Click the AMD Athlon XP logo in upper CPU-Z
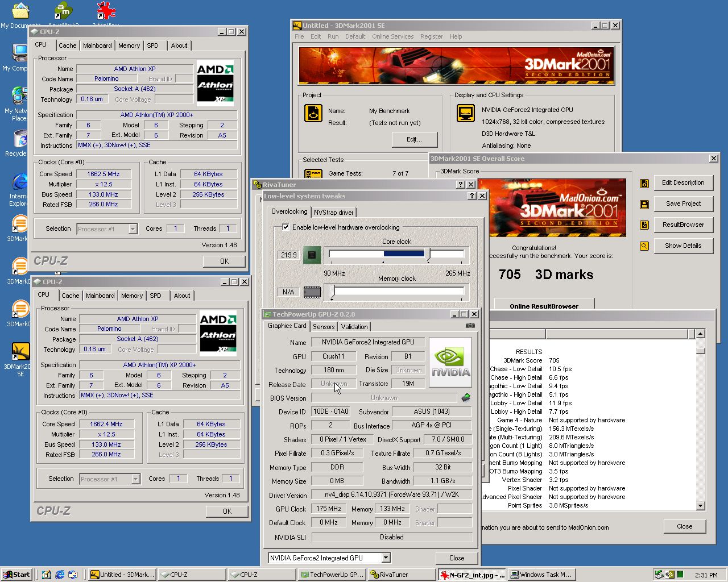728x582 pixels. coord(215,83)
